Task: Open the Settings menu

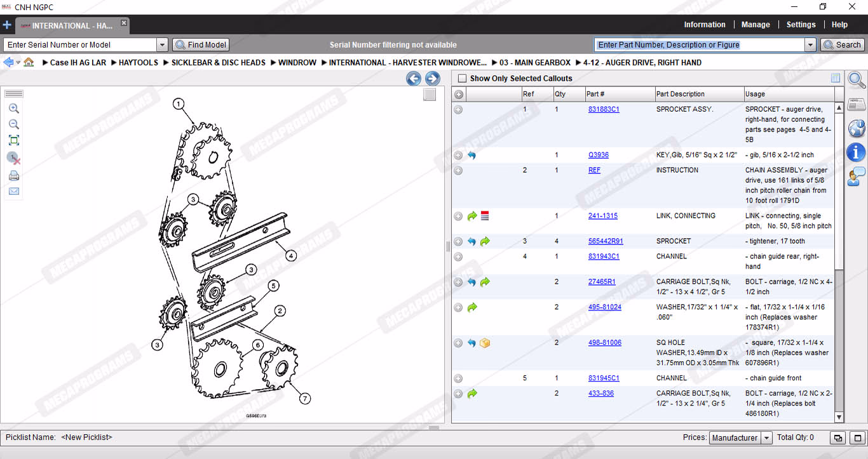Action: pyautogui.click(x=801, y=25)
